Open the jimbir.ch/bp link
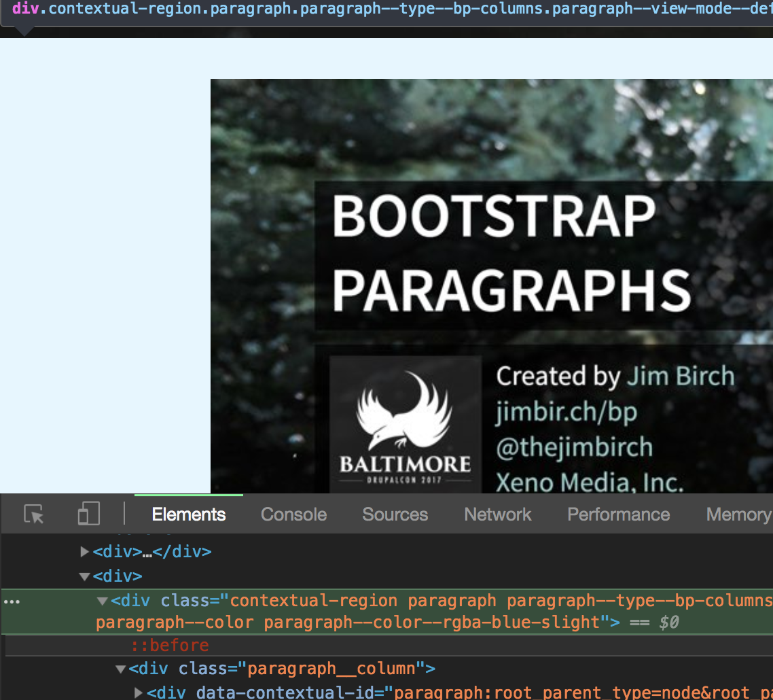The image size is (773, 700). (x=567, y=412)
